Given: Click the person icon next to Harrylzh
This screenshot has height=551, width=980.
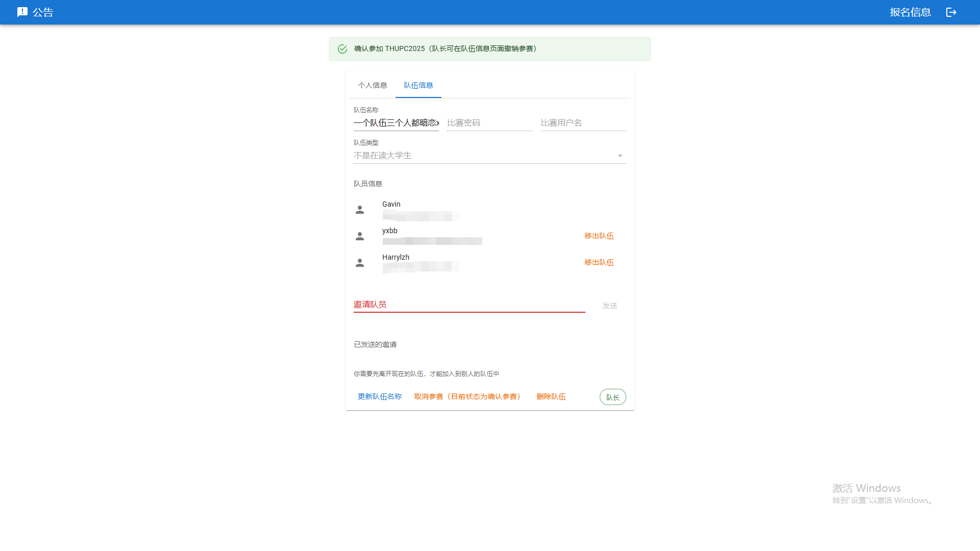Looking at the screenshot, I should [x=359, y=262].
